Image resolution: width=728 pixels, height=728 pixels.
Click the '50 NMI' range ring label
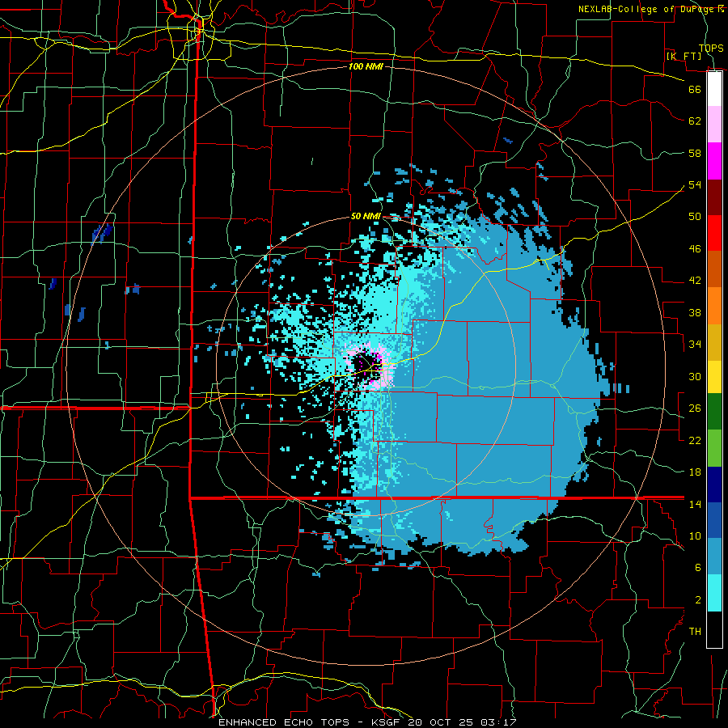(366, 216)
